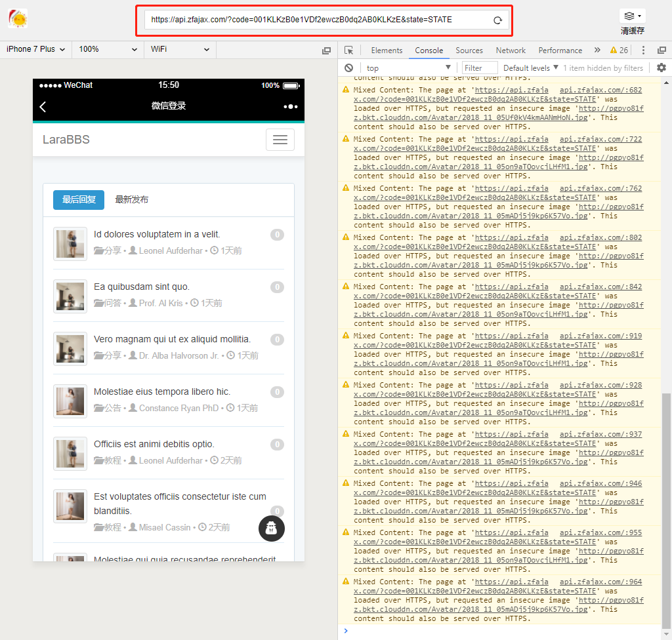This screenshot has height=640, width=672.
Task: Toggle the LaraBBS hamburger navigation menu
Action: [280, 140]
